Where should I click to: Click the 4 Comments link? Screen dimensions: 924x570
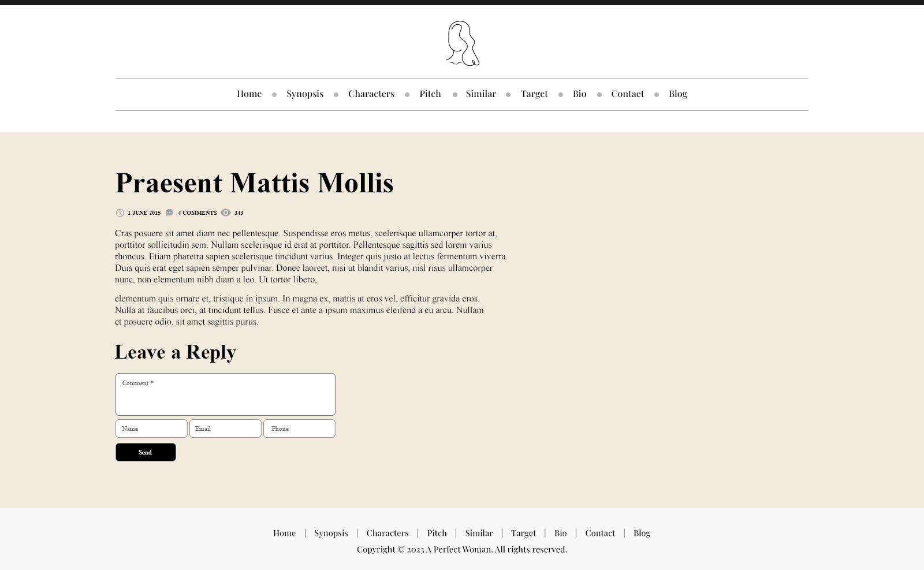click(198, 213)
